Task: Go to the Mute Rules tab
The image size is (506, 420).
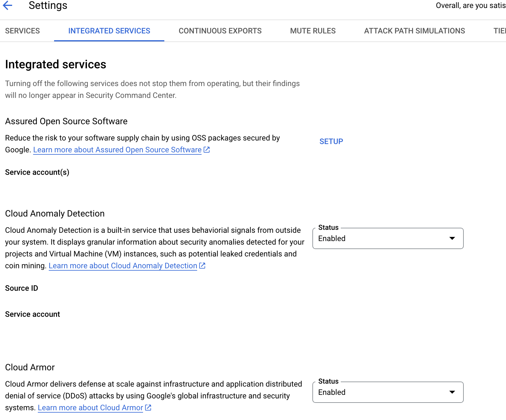Action: (x=313, y=31)
